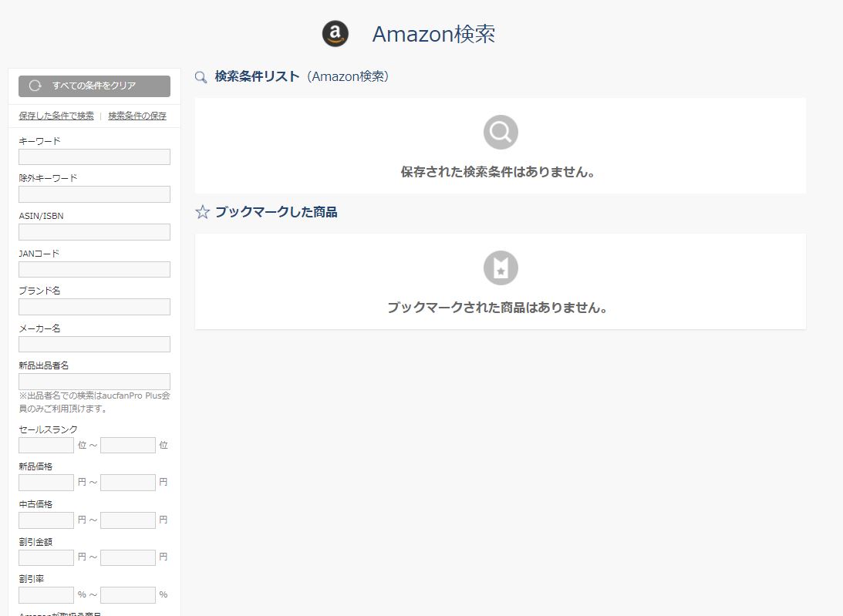Image resolution: width=843 pixels, height=616 pixels.
Task: Focus the 割引率 maximum percent field
Action: point(128,594)
